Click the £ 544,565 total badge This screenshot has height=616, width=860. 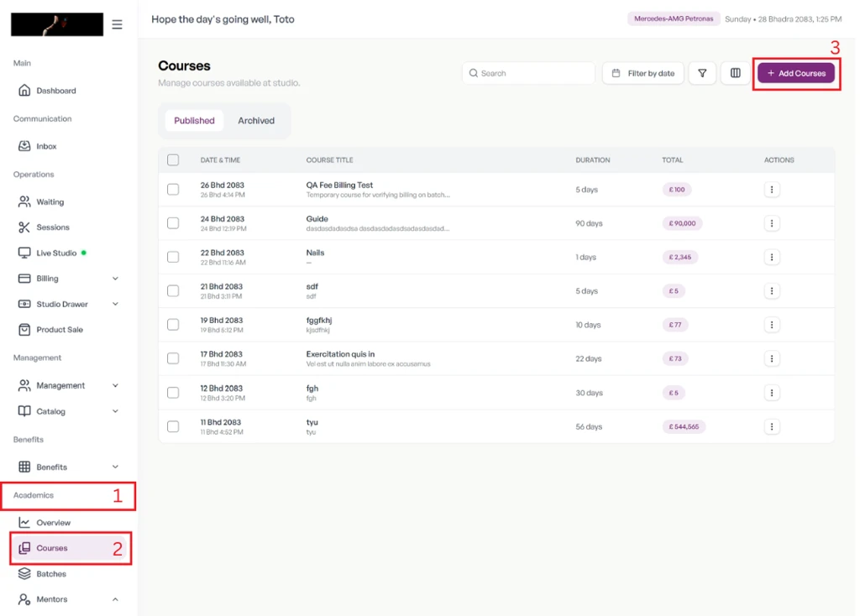684,426
